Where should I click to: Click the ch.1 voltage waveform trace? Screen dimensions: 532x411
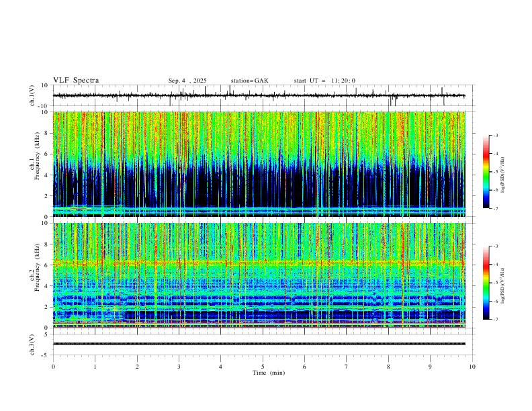pyautogui.click(x=259, y=95)
